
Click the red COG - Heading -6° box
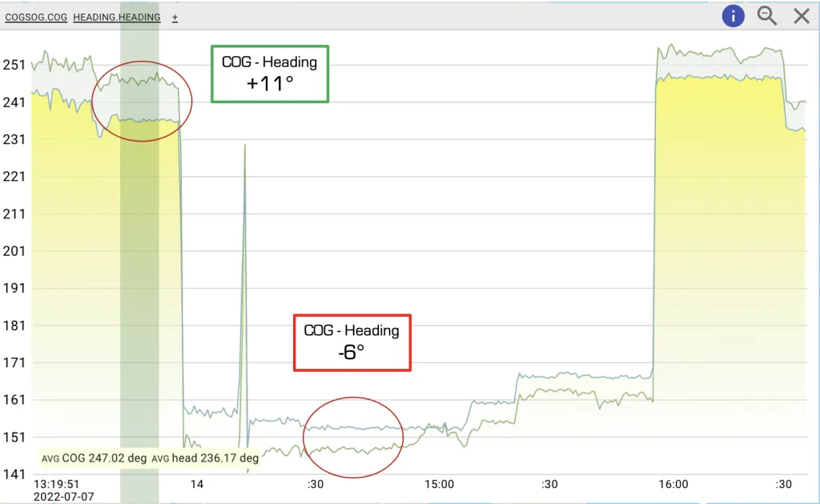(352, 342)
